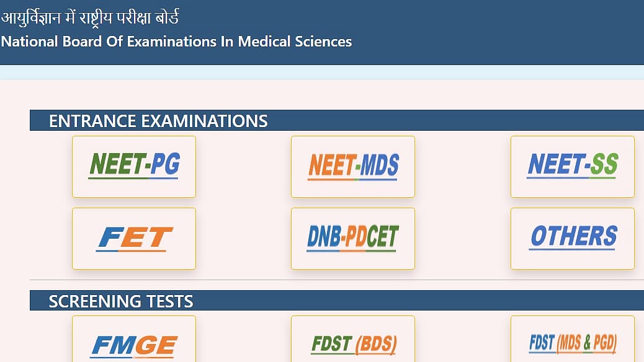Open the FMGE screening test tile
Viewport: 644px width, 362px height.
134,345
